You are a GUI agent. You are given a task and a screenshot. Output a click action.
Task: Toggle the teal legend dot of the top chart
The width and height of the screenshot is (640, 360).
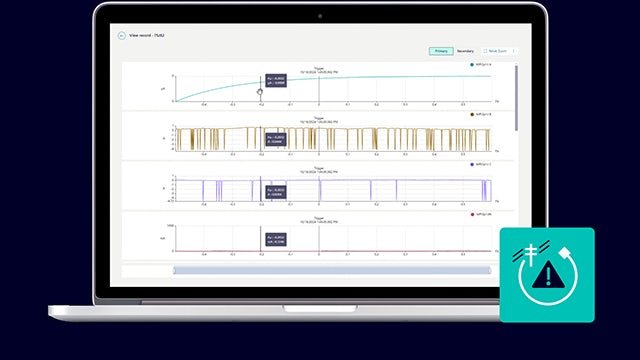click(472, 64)
